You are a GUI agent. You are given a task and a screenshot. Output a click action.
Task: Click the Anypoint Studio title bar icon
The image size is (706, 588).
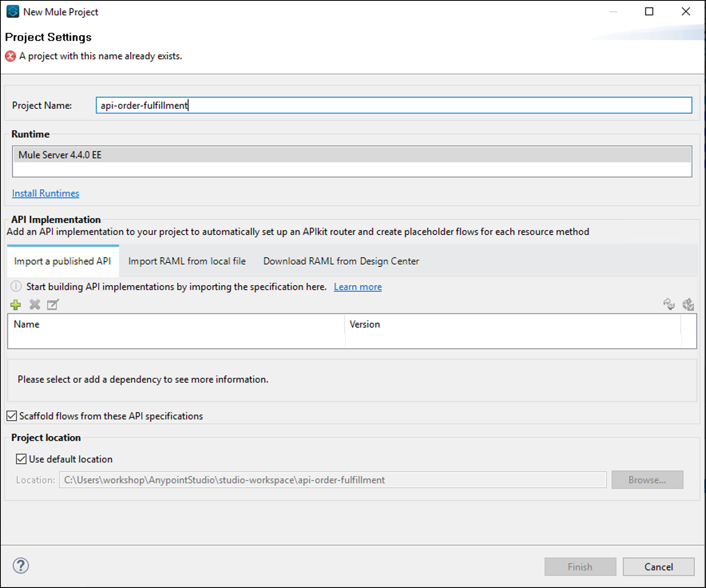(x=13, y=12)
